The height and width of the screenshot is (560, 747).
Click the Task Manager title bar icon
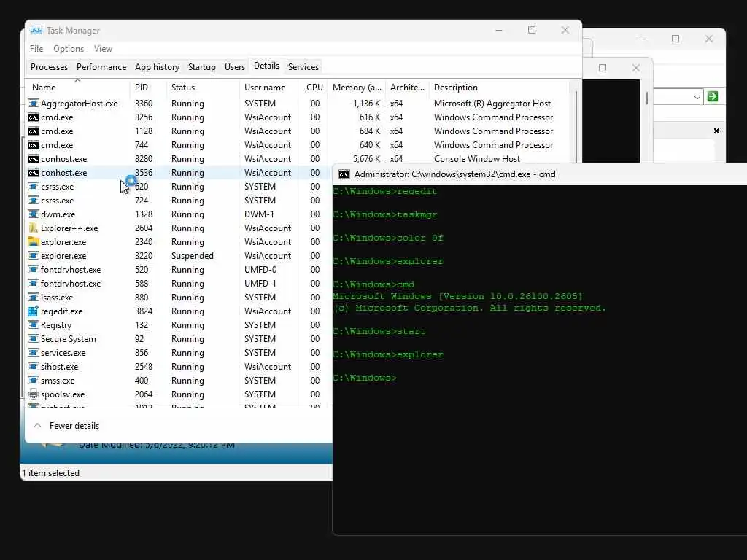36,31
